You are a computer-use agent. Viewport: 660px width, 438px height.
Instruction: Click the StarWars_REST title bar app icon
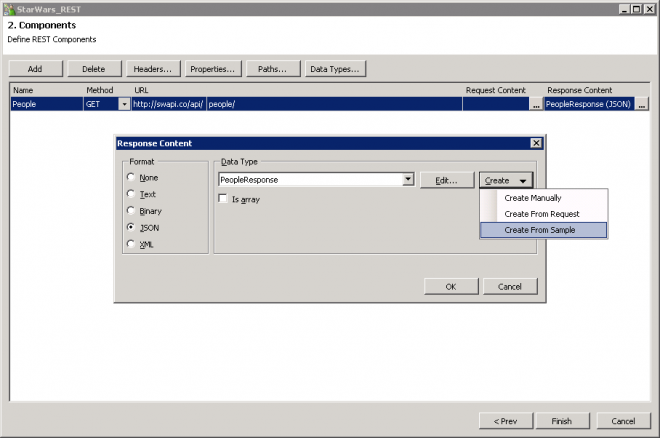[9, 9]
